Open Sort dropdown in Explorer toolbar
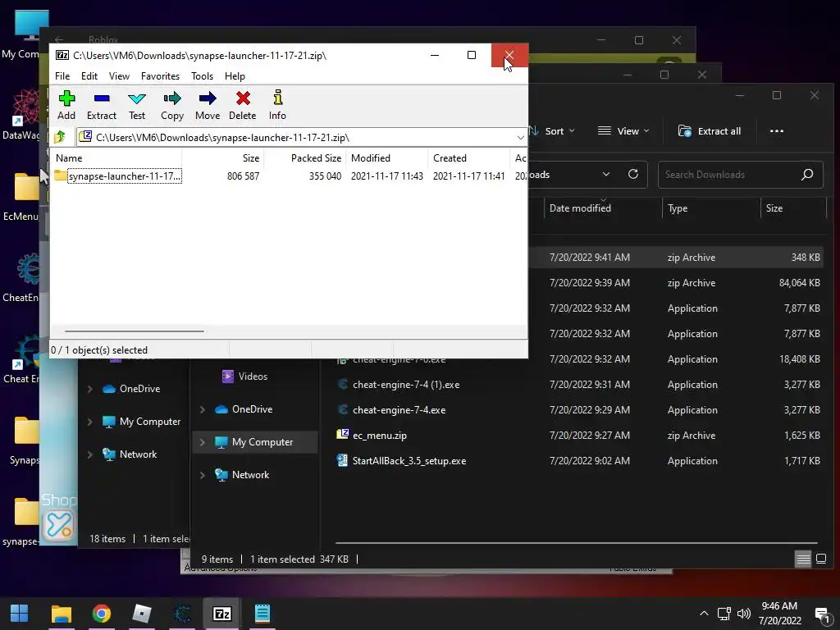840x630 pixels. [552, 131]
